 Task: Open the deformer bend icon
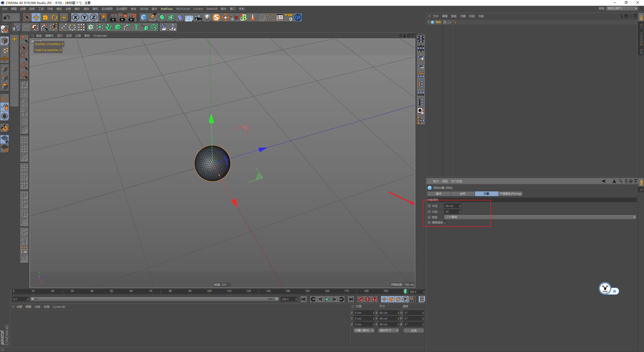coord(180,18)
